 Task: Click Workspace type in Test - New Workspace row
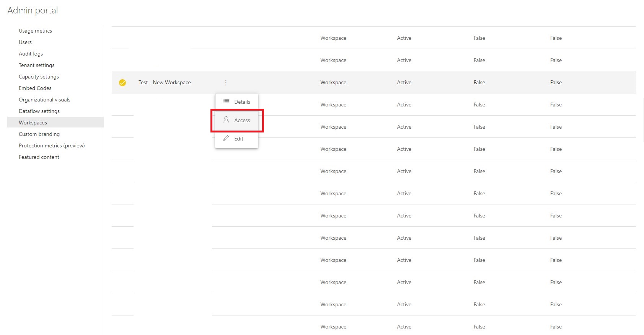[333, 82]
